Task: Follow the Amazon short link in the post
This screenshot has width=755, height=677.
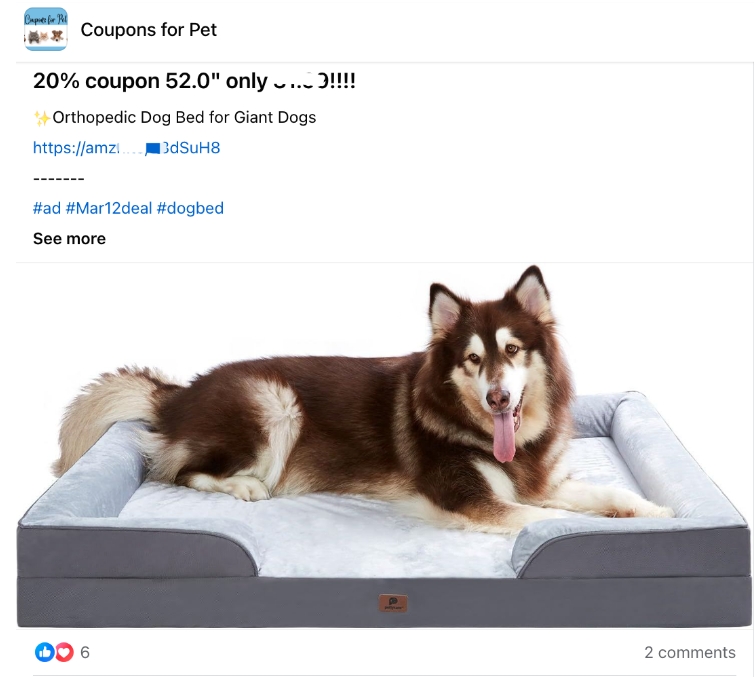Action: tap(126, 147)
